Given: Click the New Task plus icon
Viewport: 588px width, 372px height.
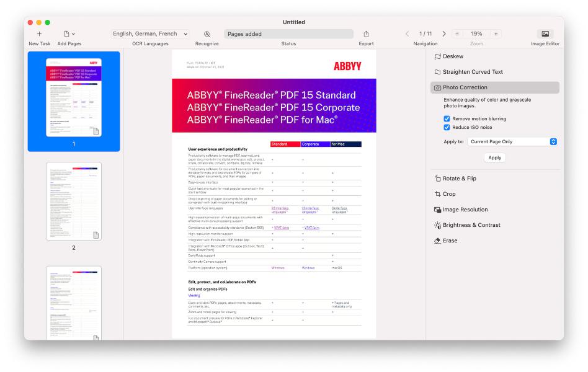Looking at the screenshot, I should coord(39,33).
